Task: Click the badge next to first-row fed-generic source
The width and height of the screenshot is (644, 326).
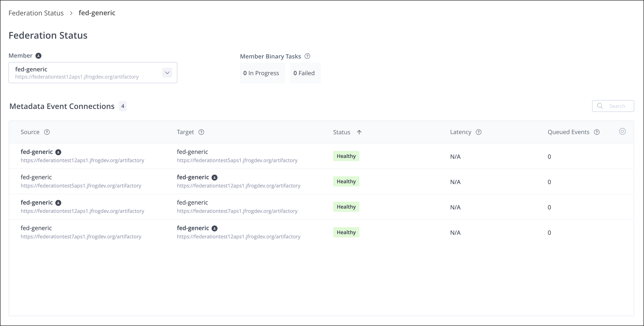Action: coord(58,152)
